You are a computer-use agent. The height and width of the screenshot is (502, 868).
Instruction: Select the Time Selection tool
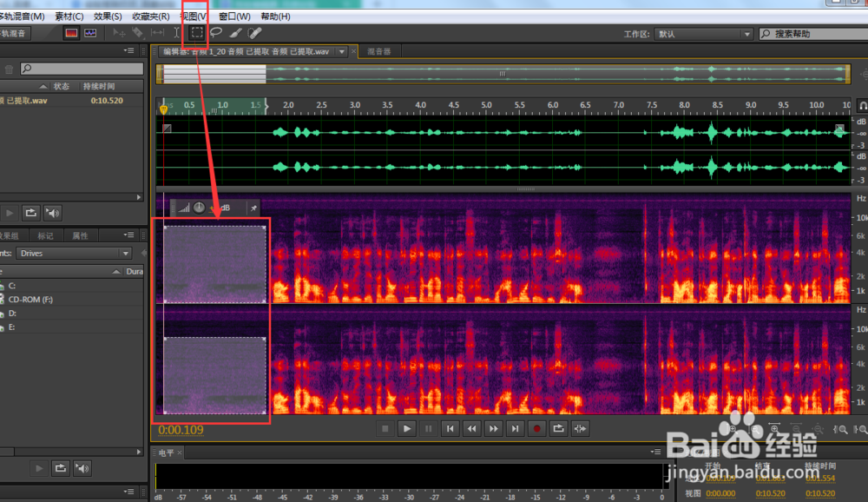coord(176,33)
